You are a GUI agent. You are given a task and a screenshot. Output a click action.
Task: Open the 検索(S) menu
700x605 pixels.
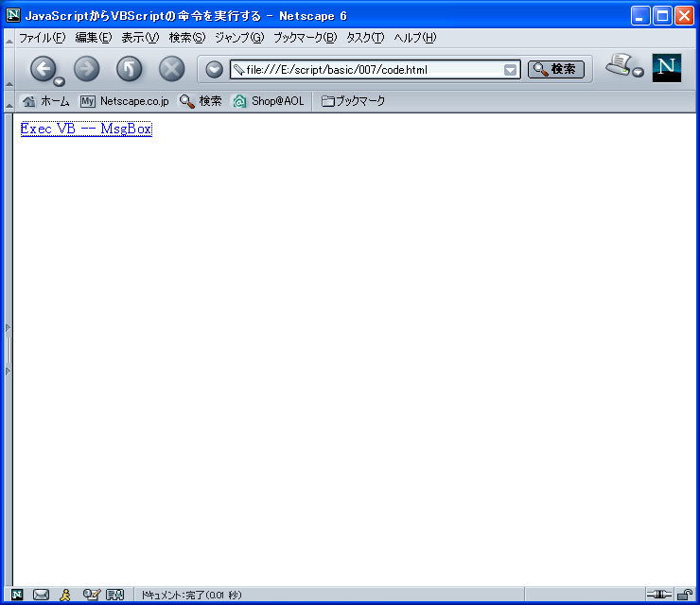coord(187,38)
